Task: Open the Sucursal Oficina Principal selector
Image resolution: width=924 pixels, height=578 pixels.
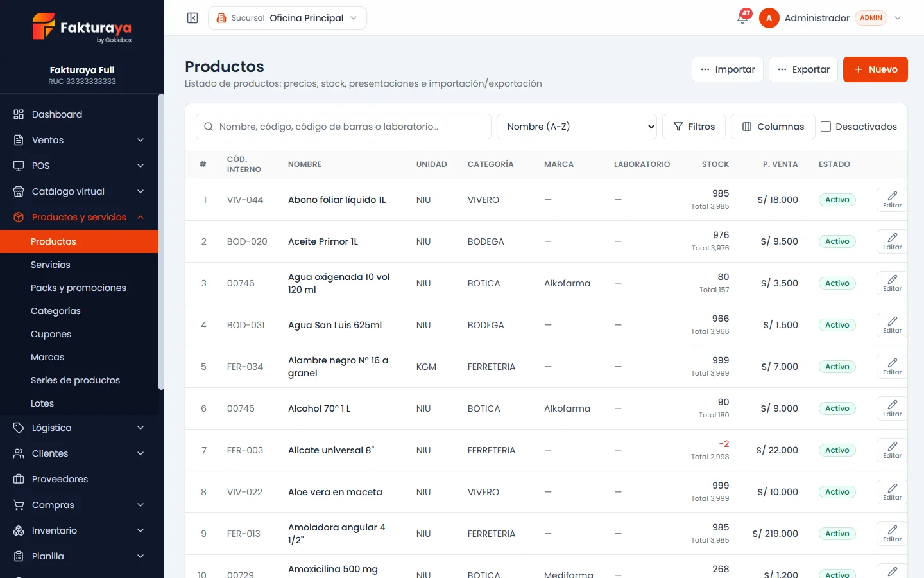Action: click(287, 18)
